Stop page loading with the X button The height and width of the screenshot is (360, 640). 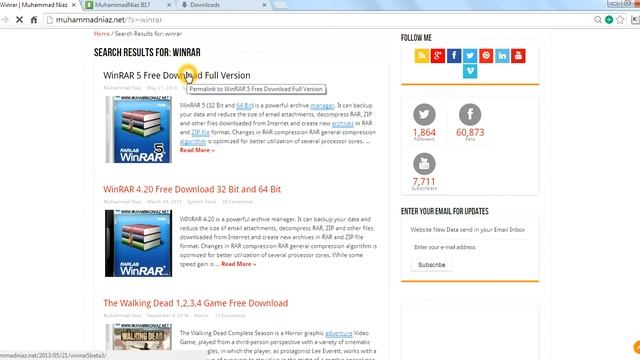click(x=19, y=20)
